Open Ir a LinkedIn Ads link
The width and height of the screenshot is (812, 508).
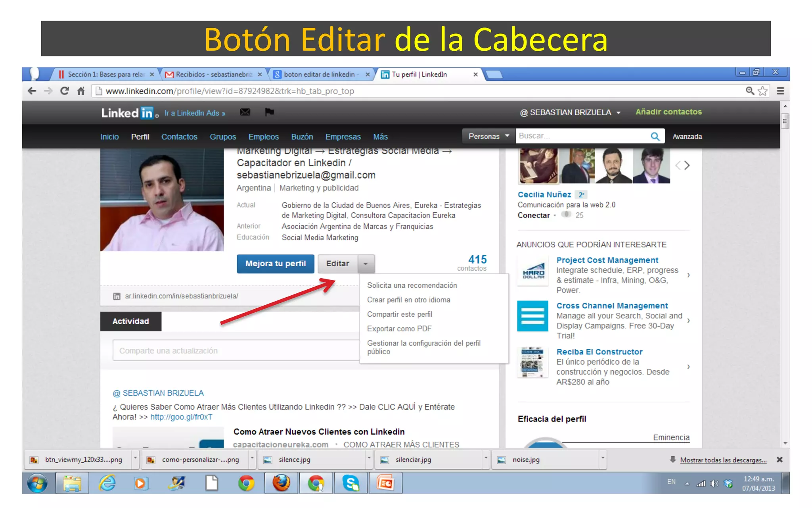[x=195, y=113]
